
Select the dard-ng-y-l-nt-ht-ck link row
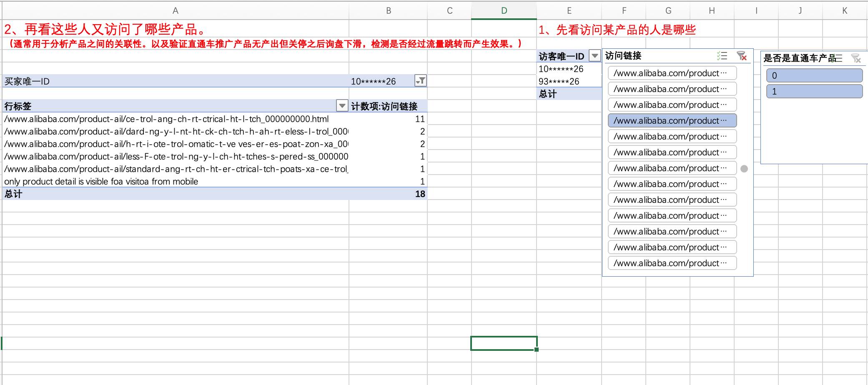(176, 131)
